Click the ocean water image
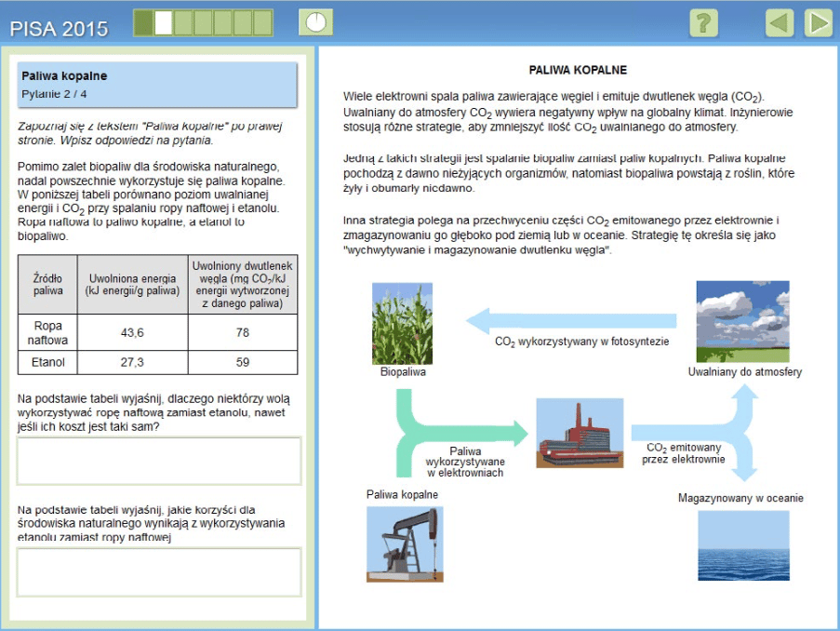 743,545
